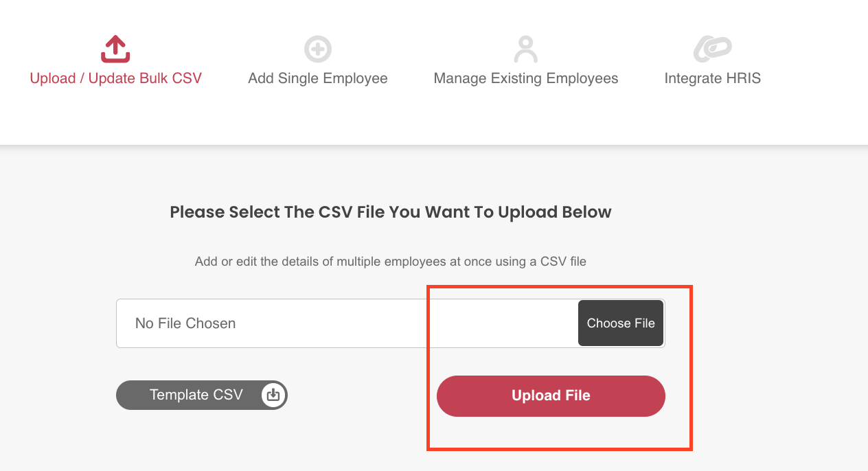Screen dimensions: 868x471
Task: Click the chain link HRIS icon
Action: click(712, 49)
